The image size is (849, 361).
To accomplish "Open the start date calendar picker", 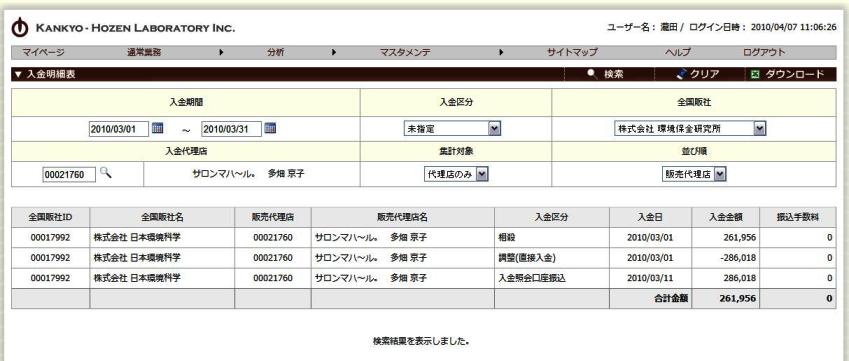I will tap(158, 128).
